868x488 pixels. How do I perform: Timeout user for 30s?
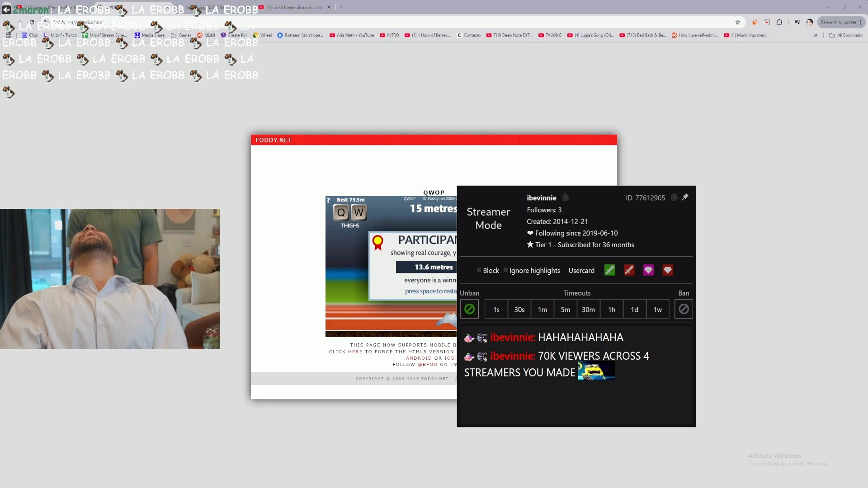(519, 310)
